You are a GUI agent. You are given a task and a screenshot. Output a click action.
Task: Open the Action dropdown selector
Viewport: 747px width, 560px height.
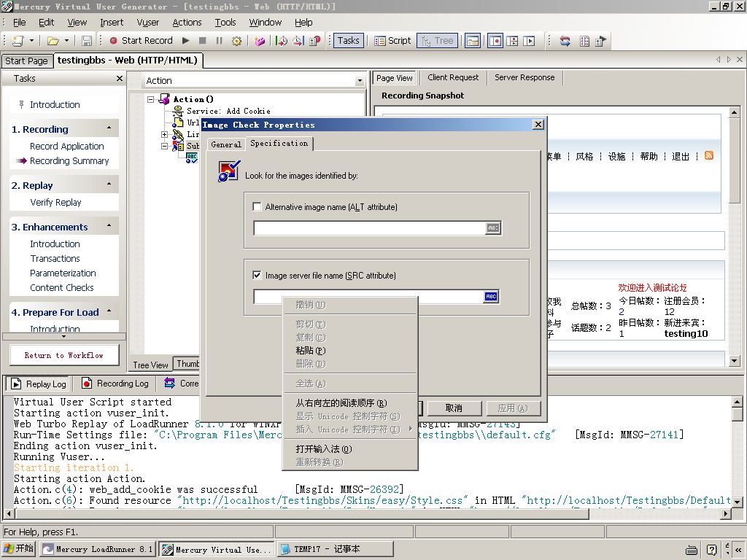pos(360,81)
